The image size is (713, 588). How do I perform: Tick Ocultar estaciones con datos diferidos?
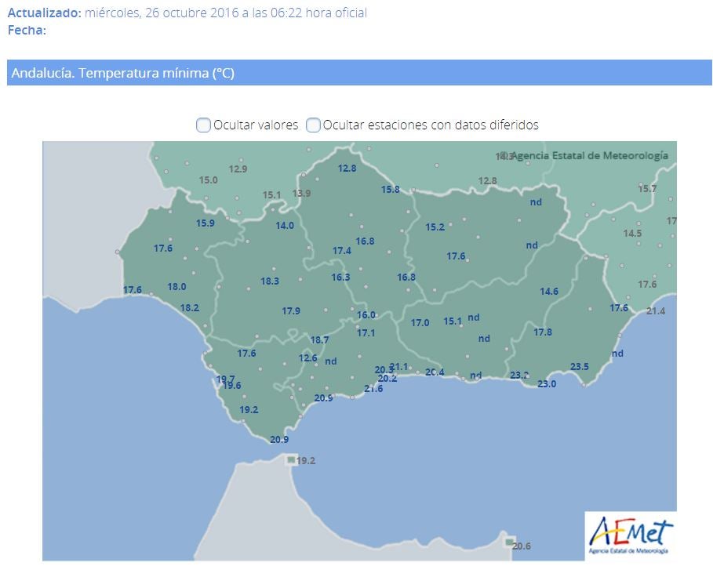[x=313, y=125]
